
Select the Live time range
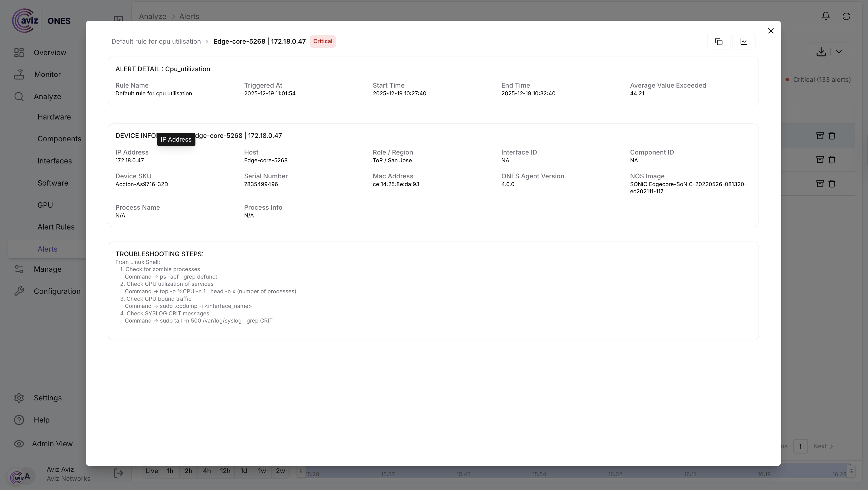tap(152, 471)
